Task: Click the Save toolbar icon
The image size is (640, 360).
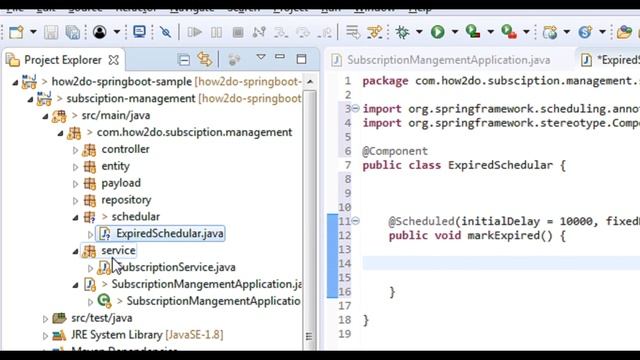Action: 51,32
